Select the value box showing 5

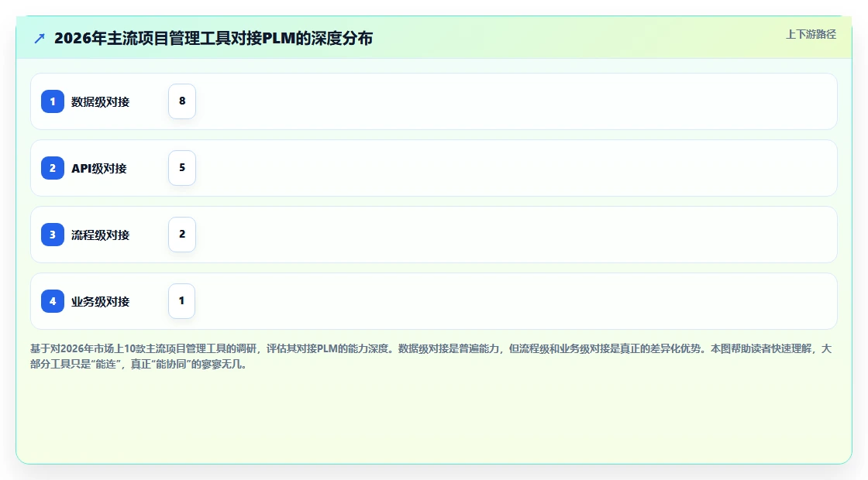pyautogui.click(x=182, y=167)
